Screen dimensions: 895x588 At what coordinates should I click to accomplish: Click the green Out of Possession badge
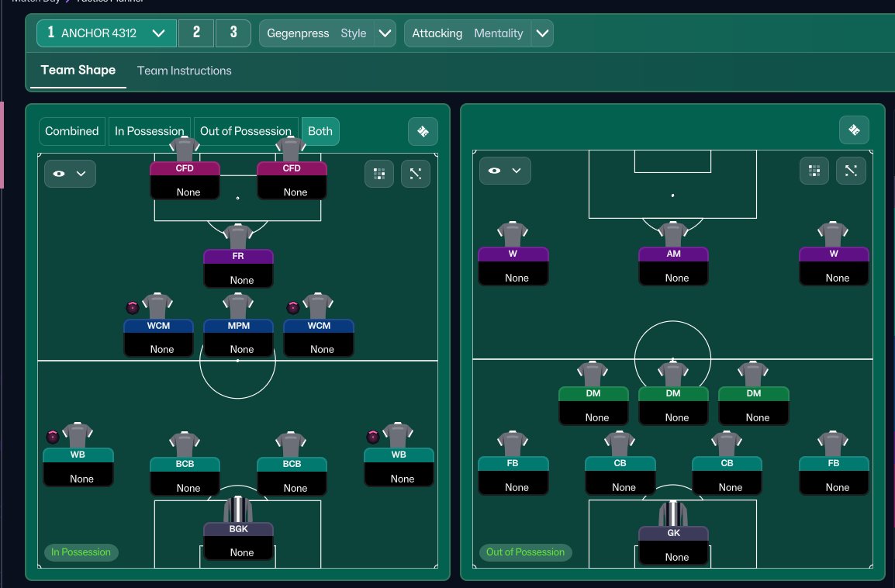point(525,552)
